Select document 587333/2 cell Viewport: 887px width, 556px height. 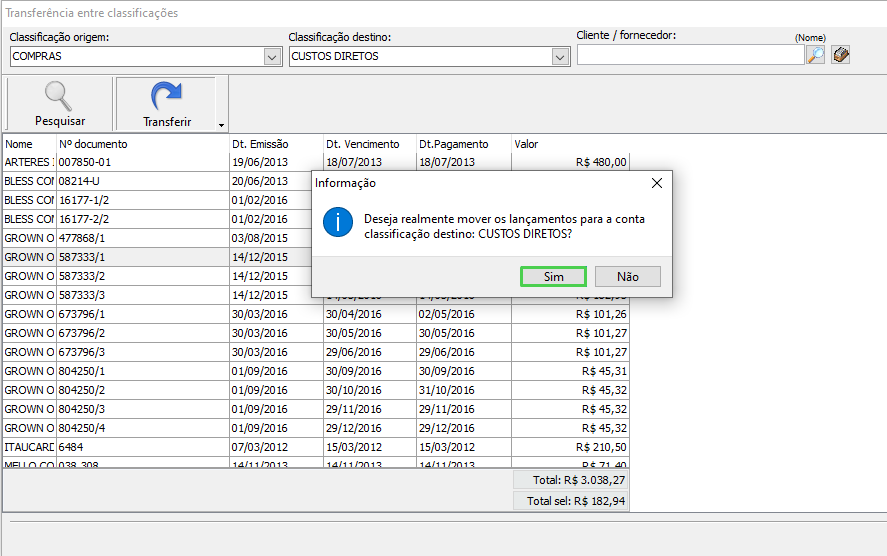143,276
